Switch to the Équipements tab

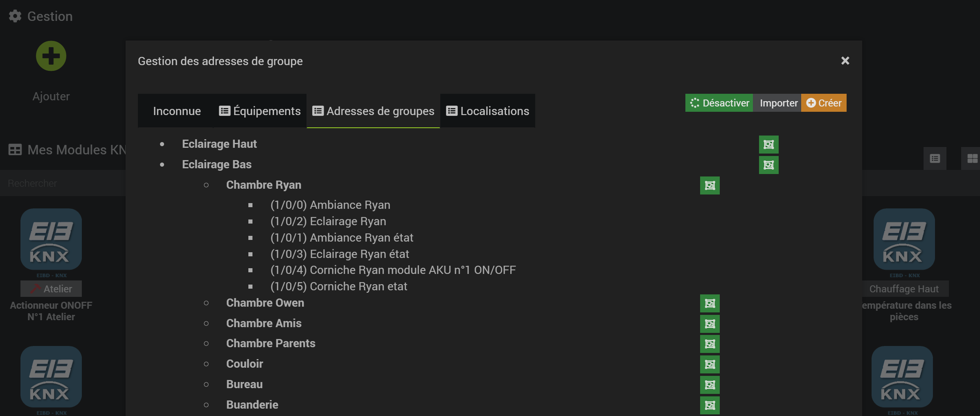(259, 111)
